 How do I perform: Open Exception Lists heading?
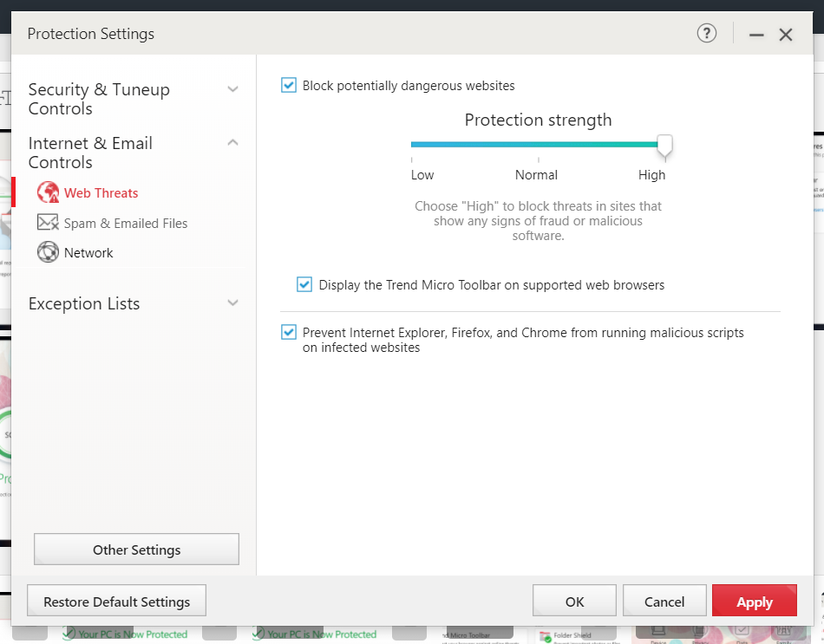point(84,303)
